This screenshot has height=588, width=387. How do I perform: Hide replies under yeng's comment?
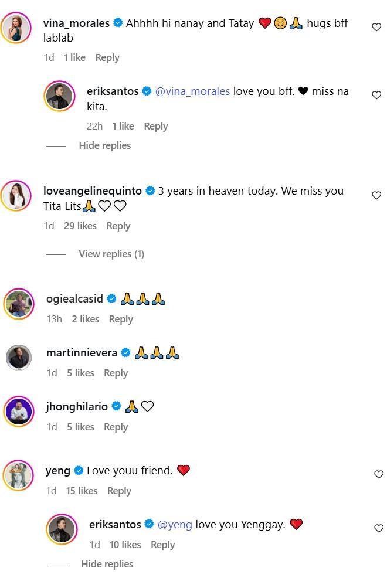pos(107,564)
